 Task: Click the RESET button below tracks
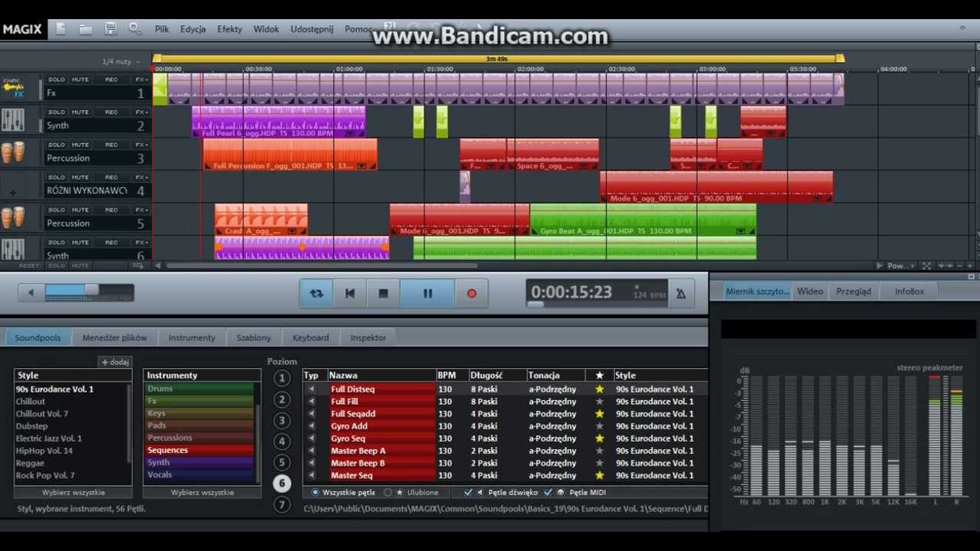(29, 266)
